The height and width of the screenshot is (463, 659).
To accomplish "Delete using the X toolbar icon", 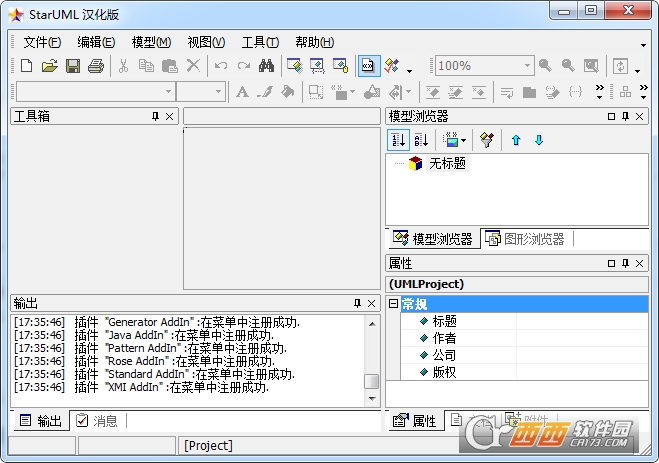I will [193, 66].
